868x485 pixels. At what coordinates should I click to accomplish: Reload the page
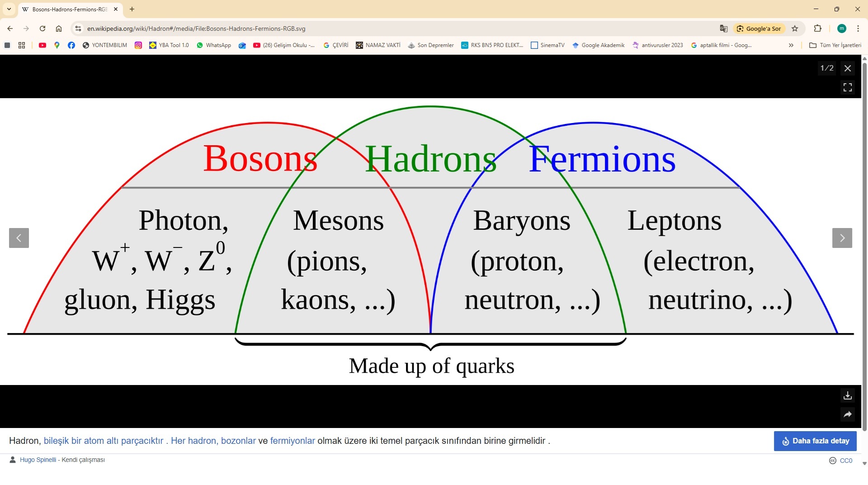[x=42, y=29]
